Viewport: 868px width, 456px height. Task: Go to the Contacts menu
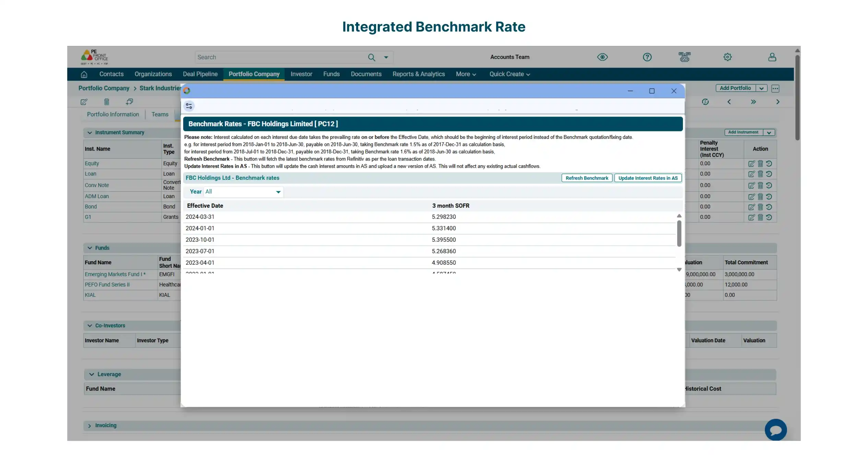click(x=111, y=74)
